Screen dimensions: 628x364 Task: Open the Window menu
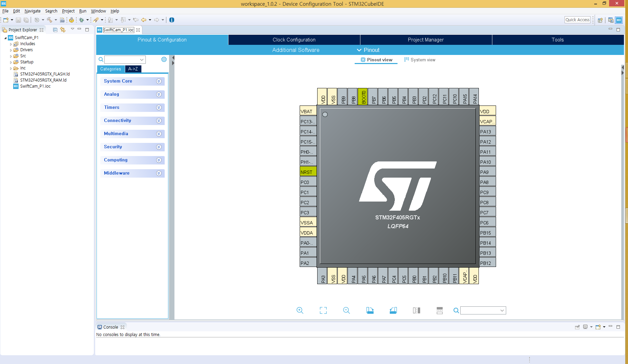pos(98,11)
